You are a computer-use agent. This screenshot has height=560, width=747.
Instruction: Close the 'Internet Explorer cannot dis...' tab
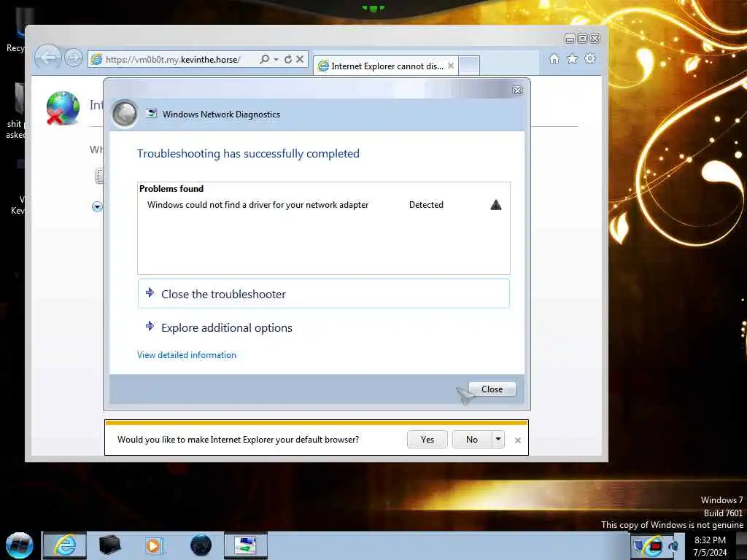click(x=451, y=66)
